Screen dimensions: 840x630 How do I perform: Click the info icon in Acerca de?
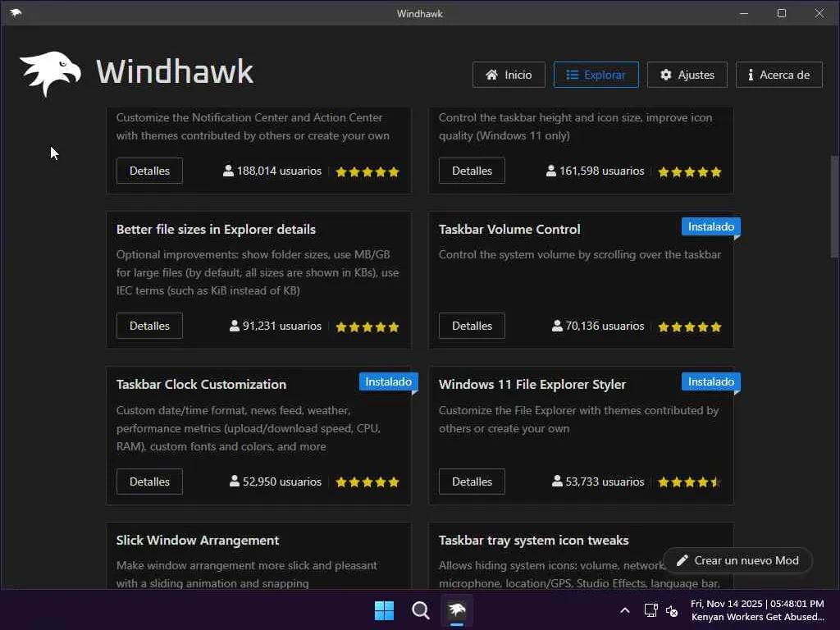(751, 75)
